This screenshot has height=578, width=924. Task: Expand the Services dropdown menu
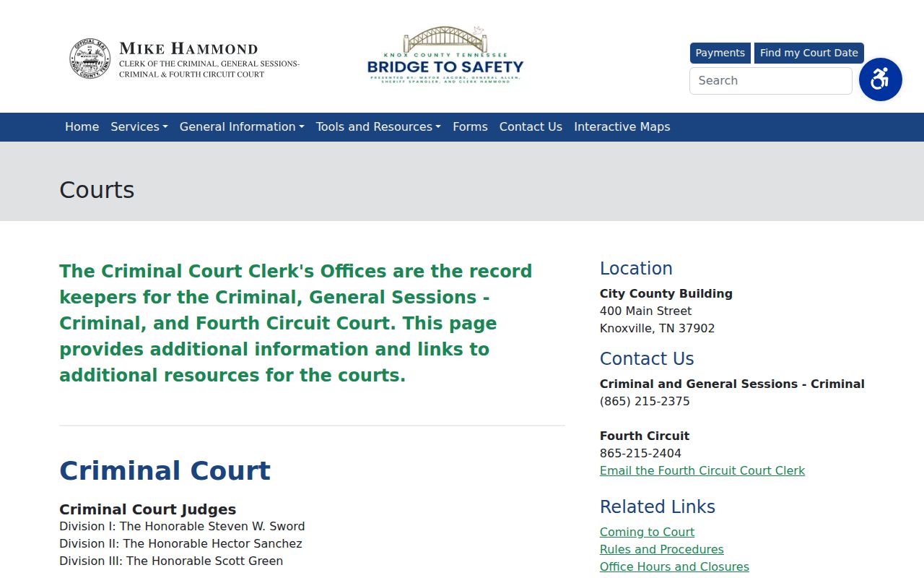[x=139, y=126]
